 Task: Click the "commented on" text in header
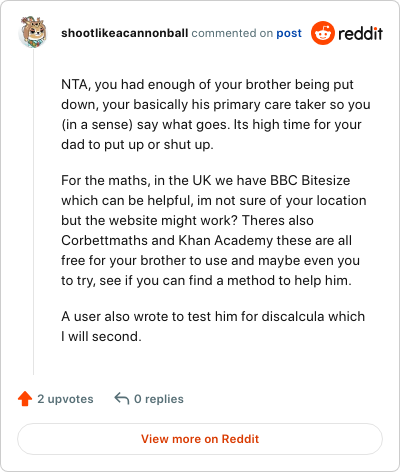click(232, 33)
